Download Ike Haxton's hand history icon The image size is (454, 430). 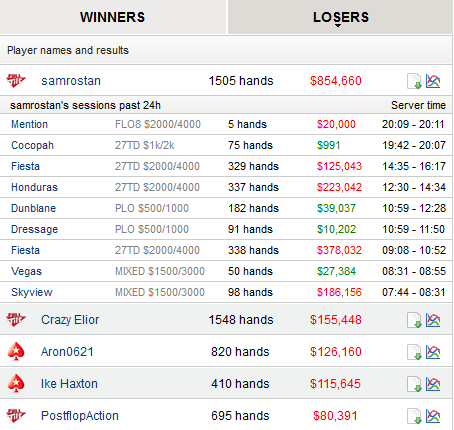[414, 384]
